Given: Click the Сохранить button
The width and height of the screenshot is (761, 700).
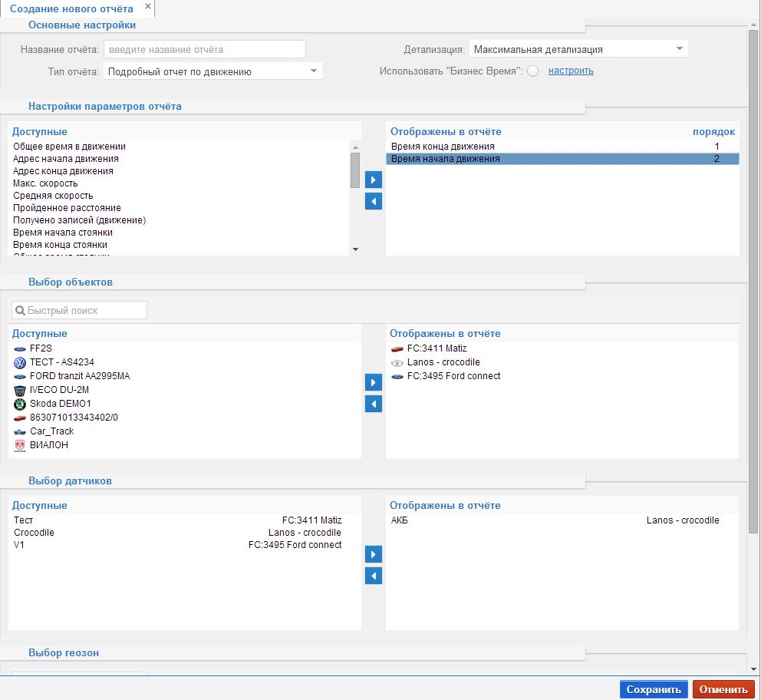Looking at the screenshot, I should point(654,689).
